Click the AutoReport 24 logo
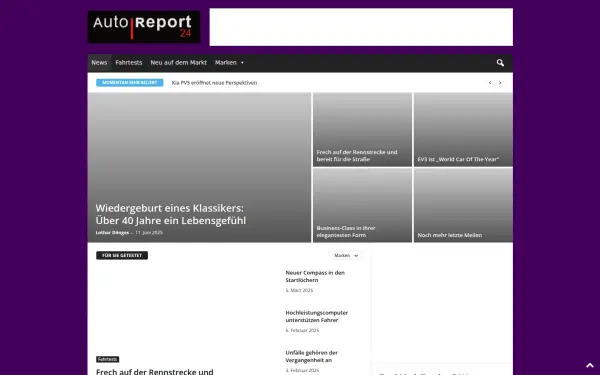Screen dimensions: 600x375 [x=144, y=27]
